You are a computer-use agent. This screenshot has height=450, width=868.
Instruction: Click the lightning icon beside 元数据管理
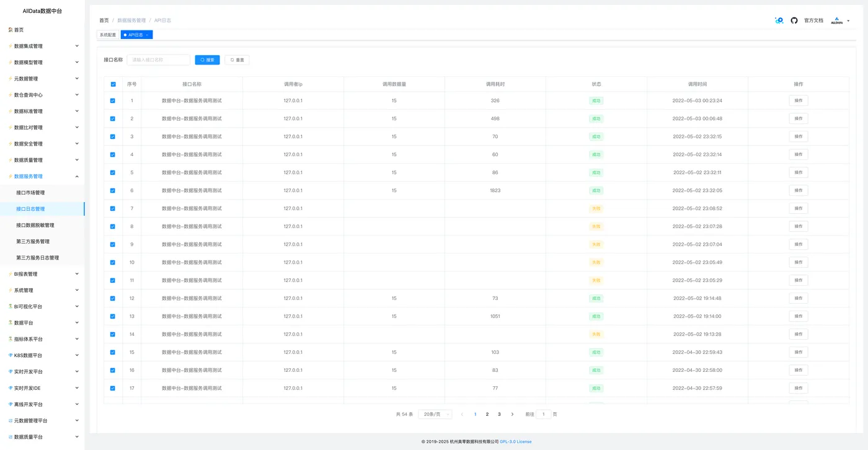pos(11,79)
